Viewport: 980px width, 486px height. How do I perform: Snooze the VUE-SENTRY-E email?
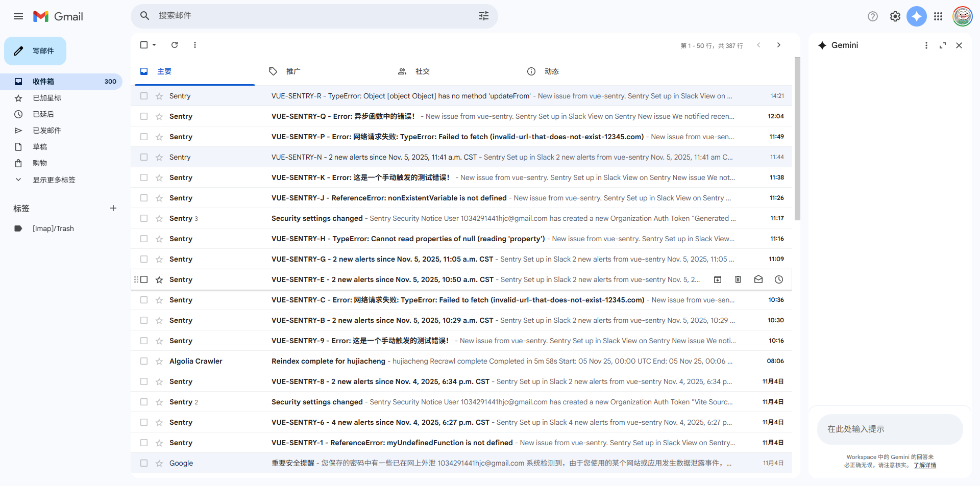click(778, 279)
